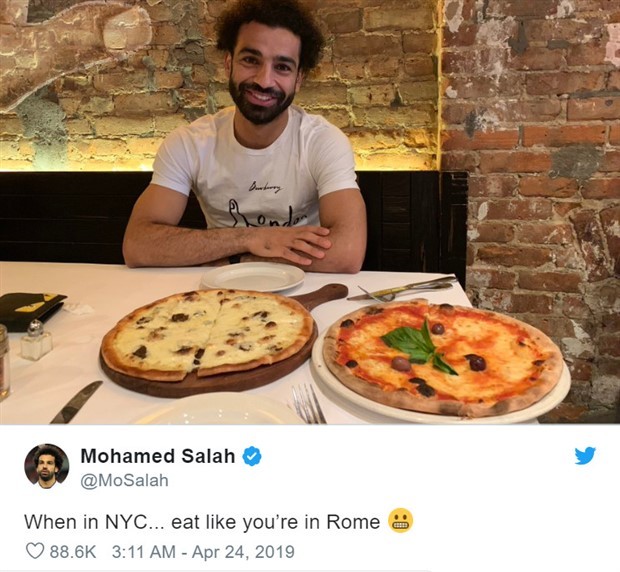Open the round profile avatar picture
Image resolution: width=620 pixels, height=572 pixels.
47,466
